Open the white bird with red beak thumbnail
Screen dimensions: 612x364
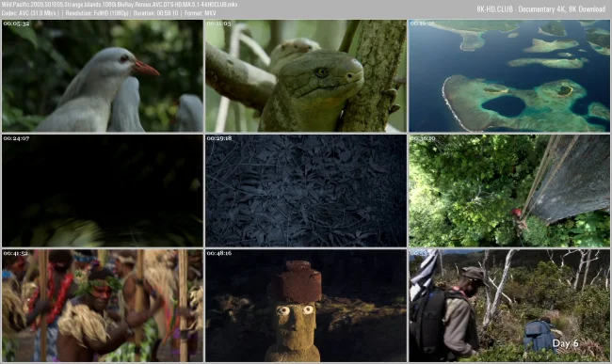103,75
